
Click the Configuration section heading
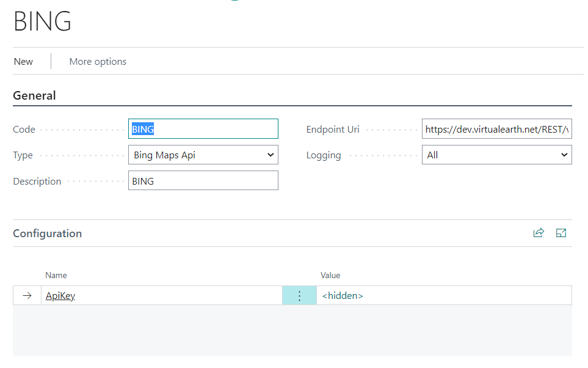47,234
